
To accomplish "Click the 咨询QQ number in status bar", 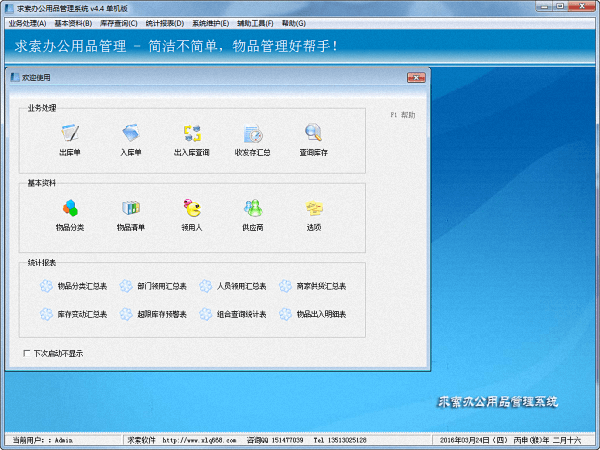I will (275, 440).
